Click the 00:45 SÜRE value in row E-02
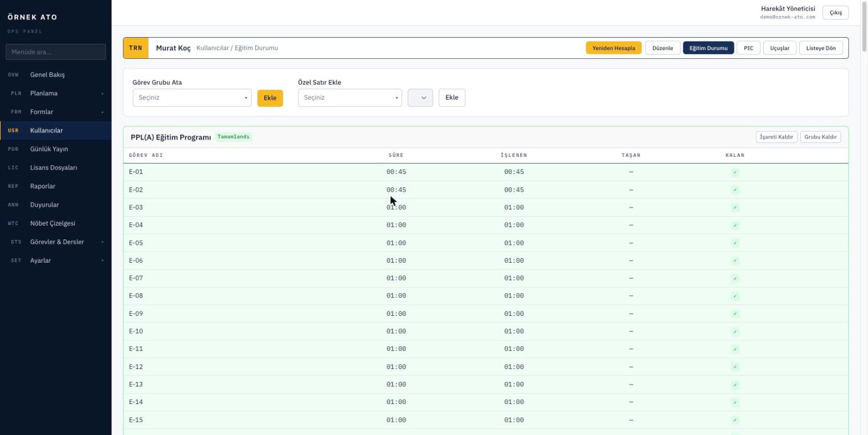868x435 pixels. click(x=396, y=190)
